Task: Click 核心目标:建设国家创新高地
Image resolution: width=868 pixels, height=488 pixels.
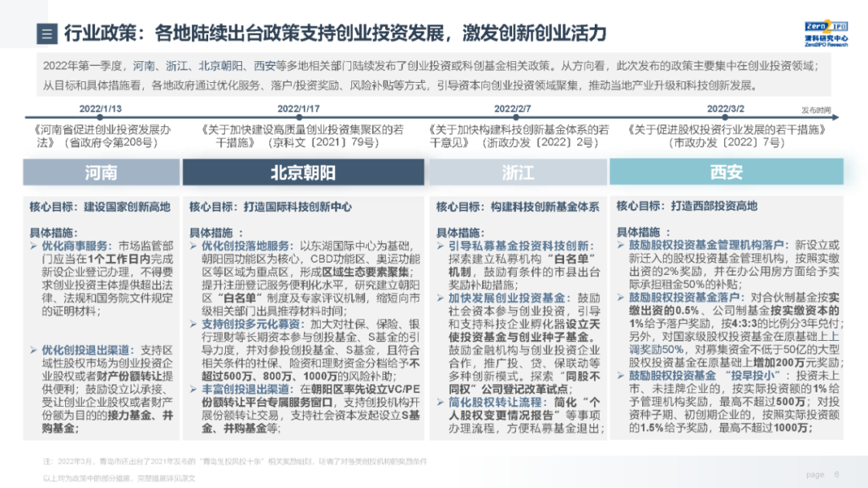Action: pyautogui.click(x=100, y=207)
